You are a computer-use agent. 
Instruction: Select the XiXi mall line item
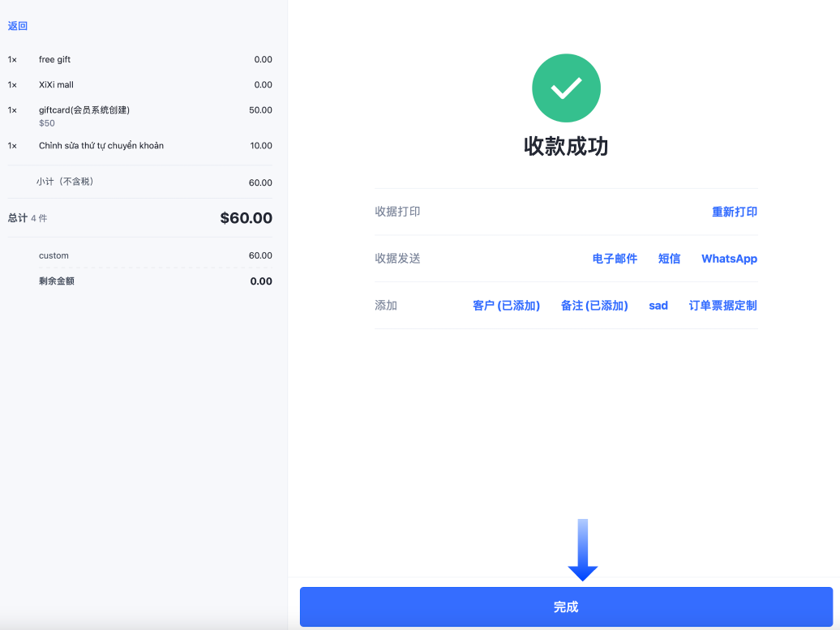point(139,84)
